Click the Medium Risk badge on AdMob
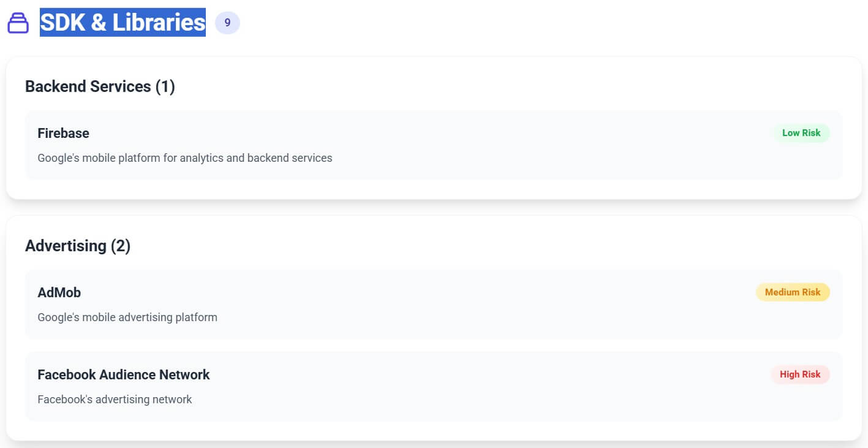The width and height of the screenshot is (868, 448). point(792,292)
